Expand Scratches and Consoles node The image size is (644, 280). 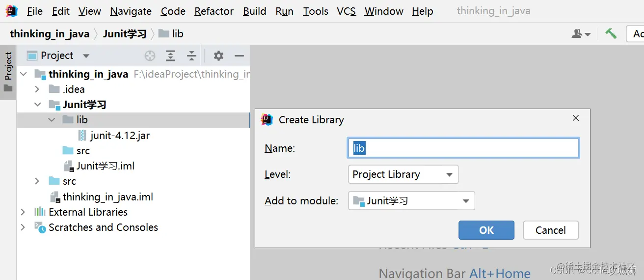tap(23, 227)
